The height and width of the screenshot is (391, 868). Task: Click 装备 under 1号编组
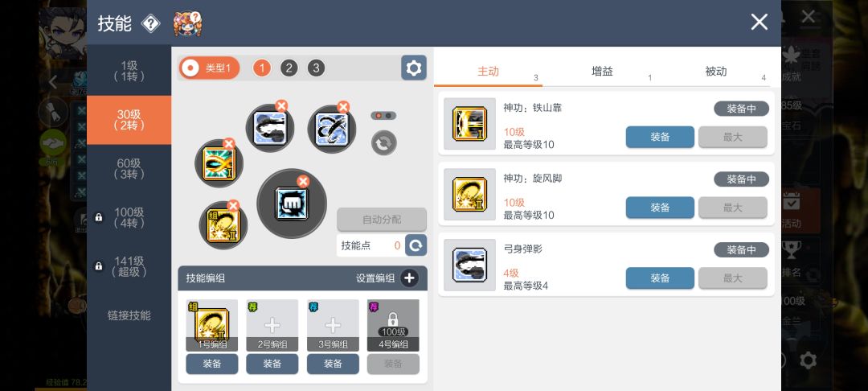coord(212,364)
